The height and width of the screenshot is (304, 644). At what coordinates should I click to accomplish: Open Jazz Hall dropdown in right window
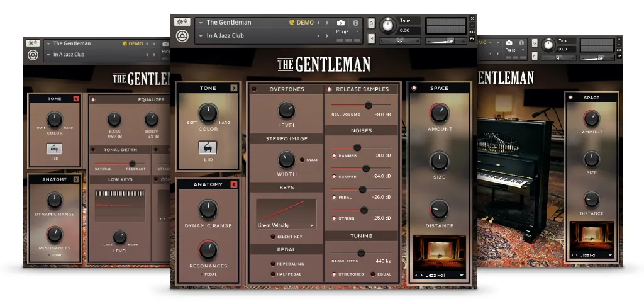(610, 255)
